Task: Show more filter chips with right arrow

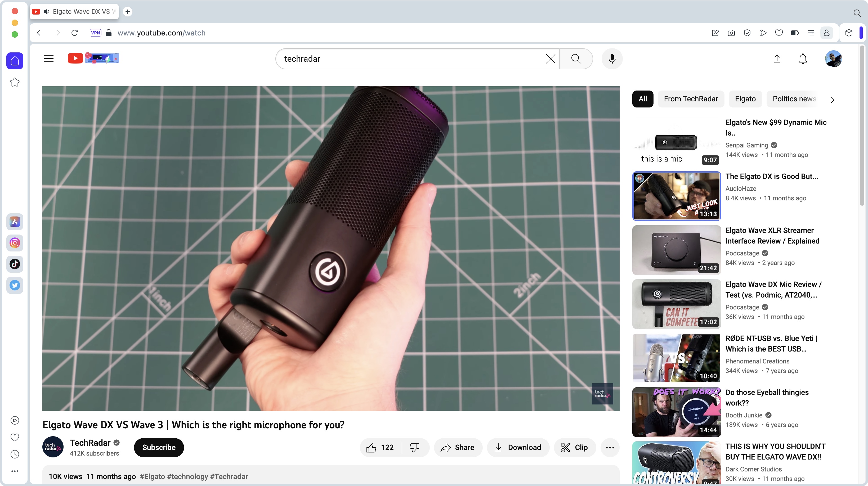Action: point(832,100)
